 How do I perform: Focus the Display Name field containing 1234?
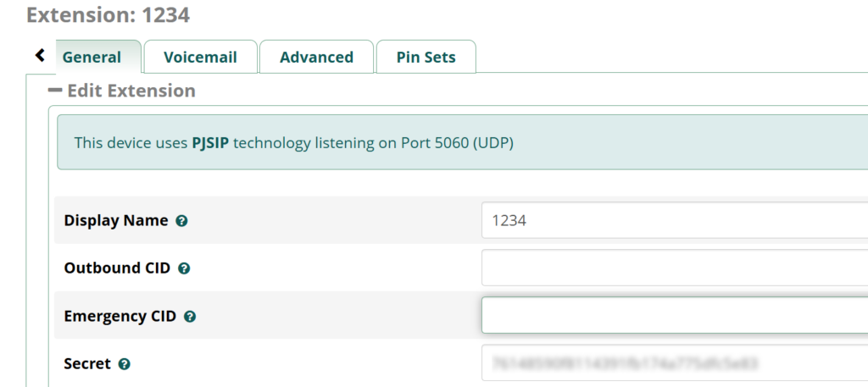(x=675, y=220)
